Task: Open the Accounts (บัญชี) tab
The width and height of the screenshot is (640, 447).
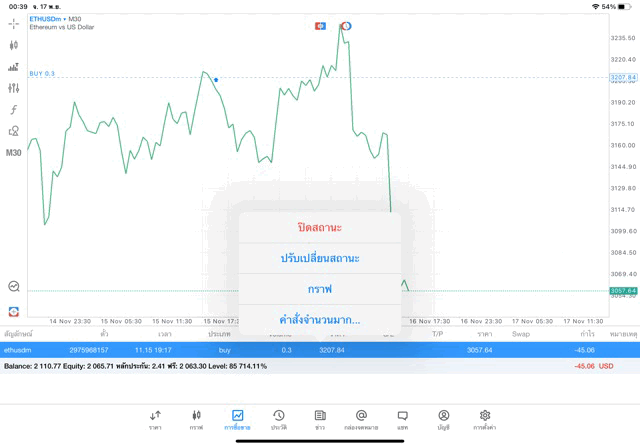Action: (443, 419)
